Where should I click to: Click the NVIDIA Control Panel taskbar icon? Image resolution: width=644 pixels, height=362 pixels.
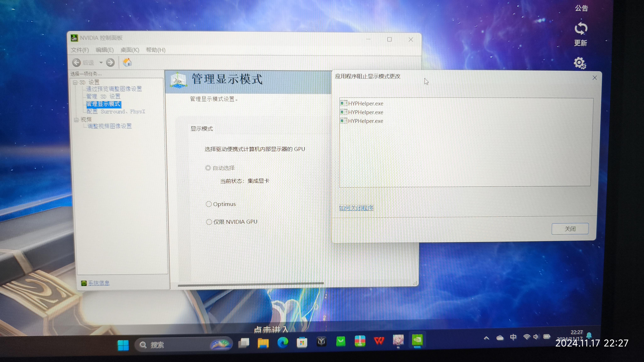tap(417, 340)
